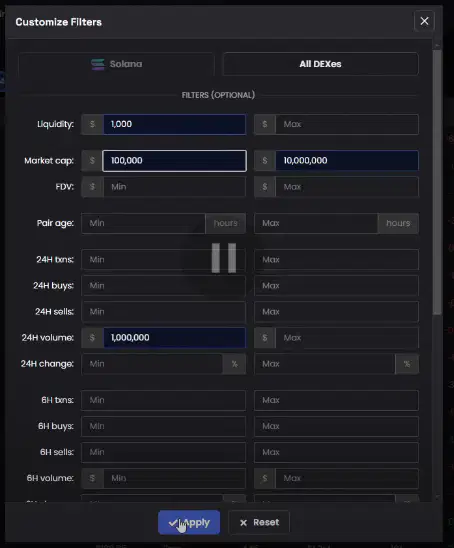Click the 6H volume Max field
Viewport: 454px width, 548px height.
coord(347,478)
